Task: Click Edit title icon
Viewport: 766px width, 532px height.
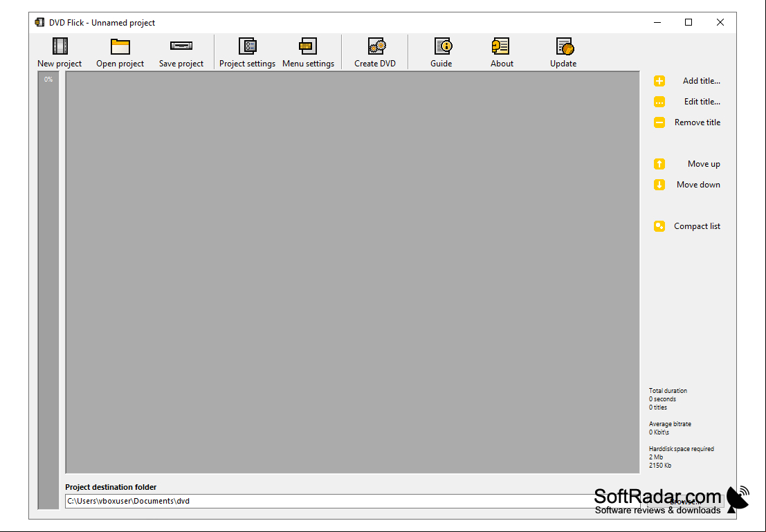Action: (x=659, y=102)
